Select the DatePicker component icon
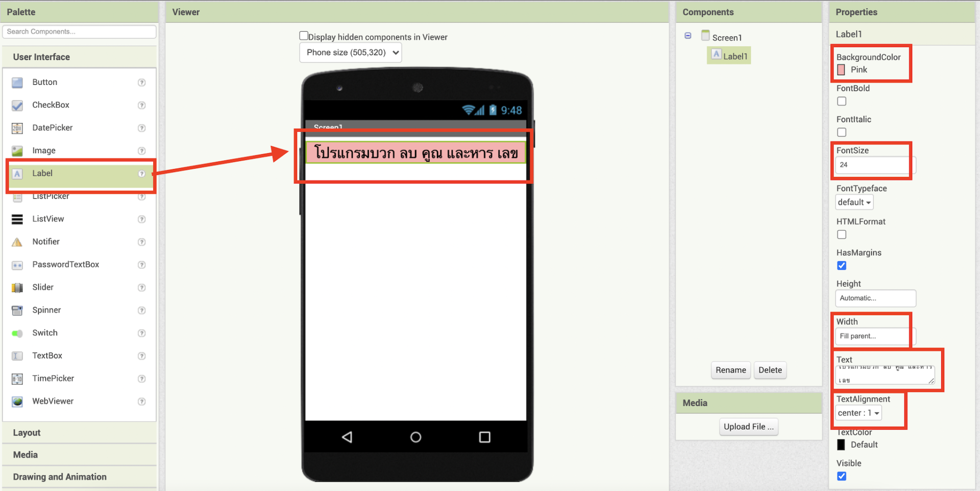 (17, 128)
